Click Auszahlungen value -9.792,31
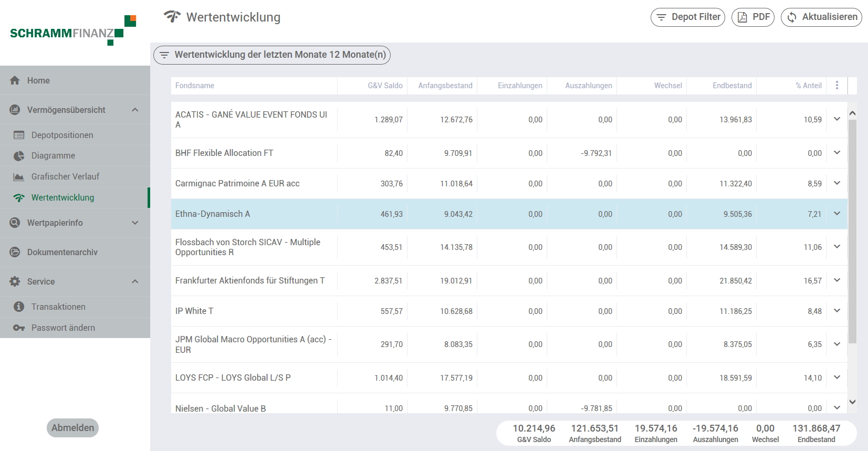Image resolution: width=868 pixels, height=451 pixels. (597, 153)
